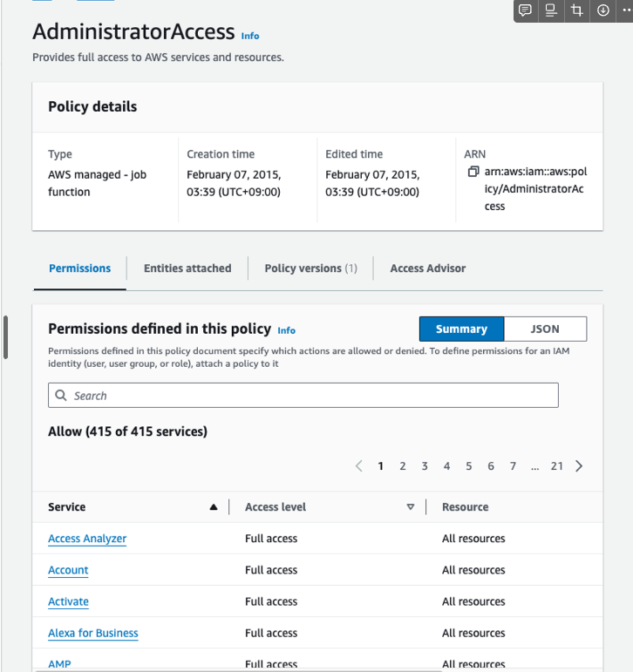633x672 pixels.
Task: Click the pagination ellipsis
Action: coord(534,466)
